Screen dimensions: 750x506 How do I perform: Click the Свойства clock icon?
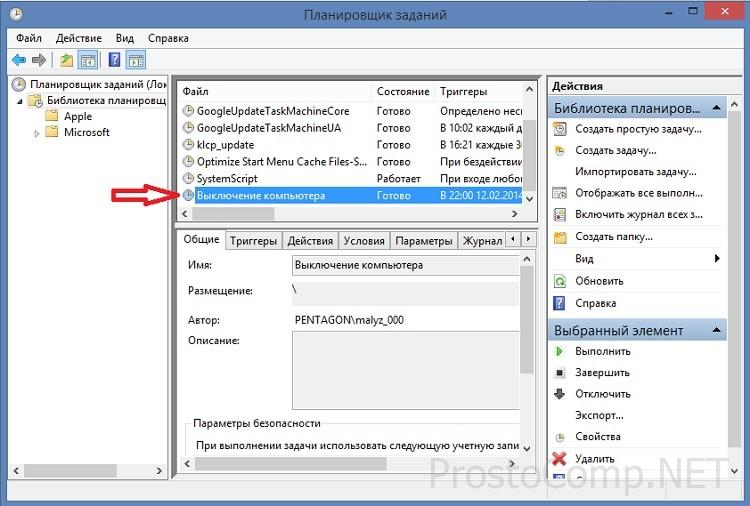point(560,437)
